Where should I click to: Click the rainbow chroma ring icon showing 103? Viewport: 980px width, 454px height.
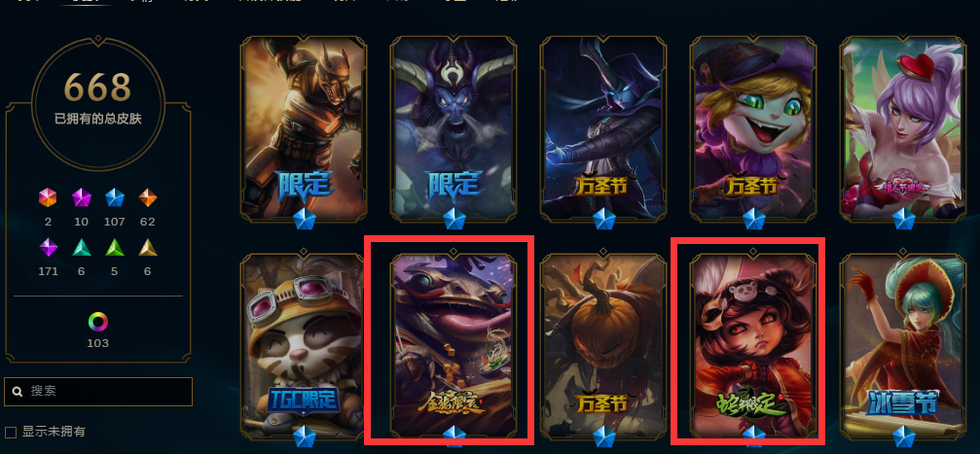point(97,322)
